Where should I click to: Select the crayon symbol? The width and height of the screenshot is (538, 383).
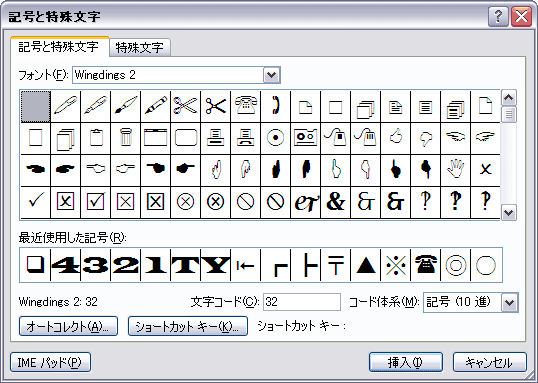click(x=155, y=106)
